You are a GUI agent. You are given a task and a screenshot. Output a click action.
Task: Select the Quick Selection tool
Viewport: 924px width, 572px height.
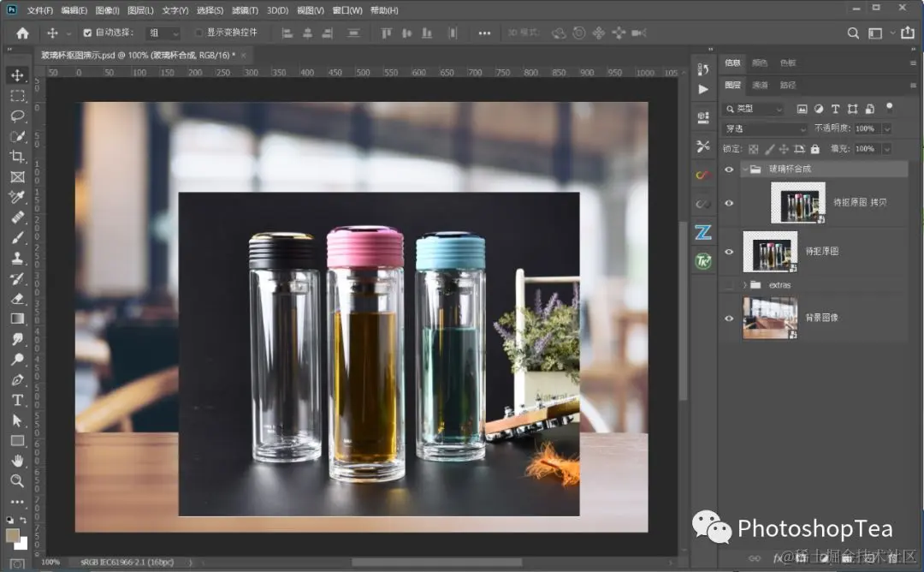coord(17,136)
